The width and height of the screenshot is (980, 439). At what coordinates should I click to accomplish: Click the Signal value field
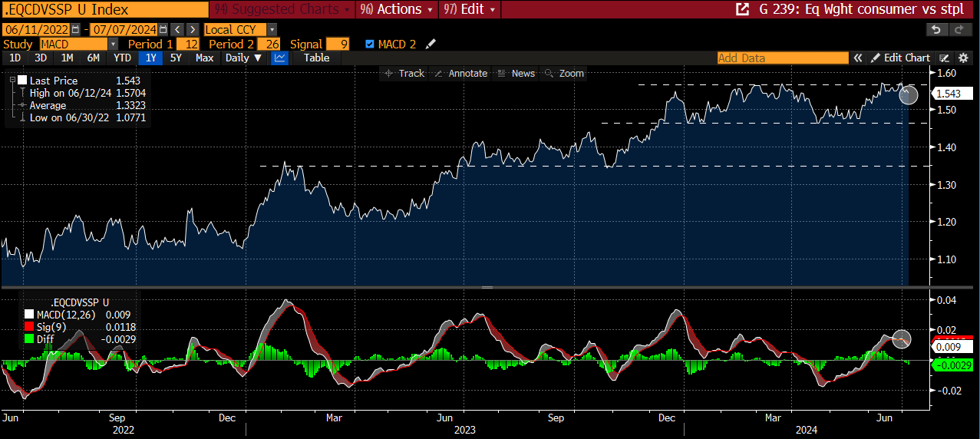(338, 44)
